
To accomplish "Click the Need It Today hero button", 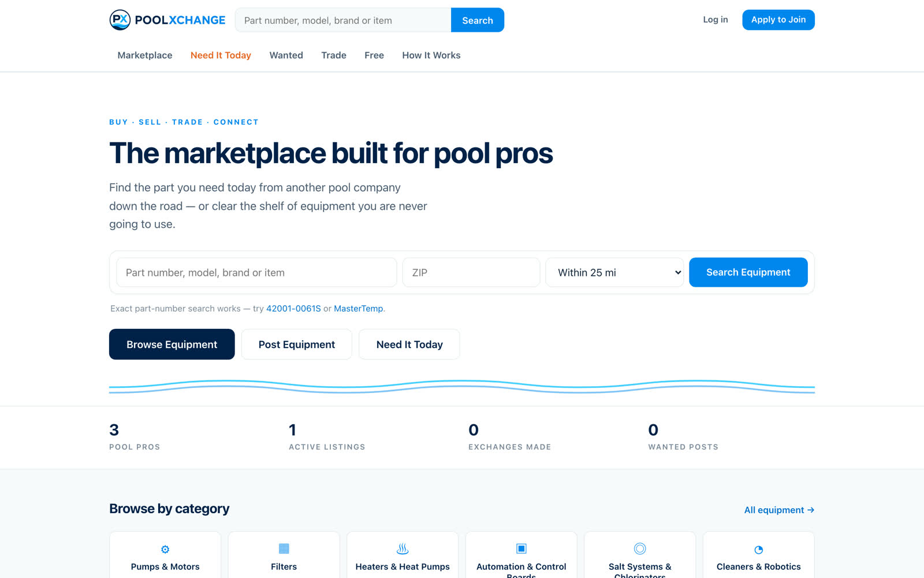I will (x=409, y=344).
